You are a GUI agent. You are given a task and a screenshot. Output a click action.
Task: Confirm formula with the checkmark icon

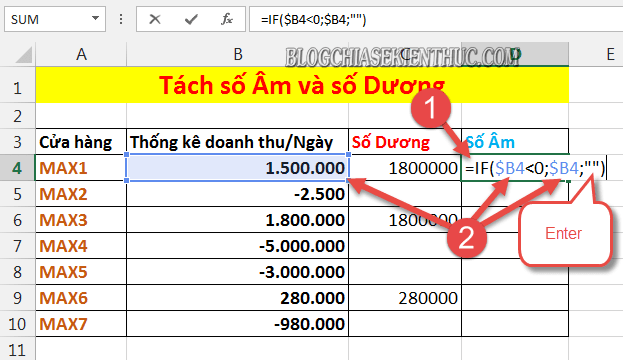191,19
